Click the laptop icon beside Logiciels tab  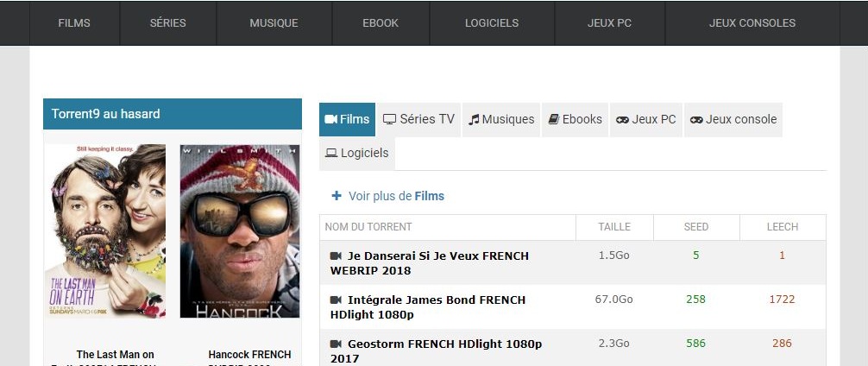coord(331,154)
